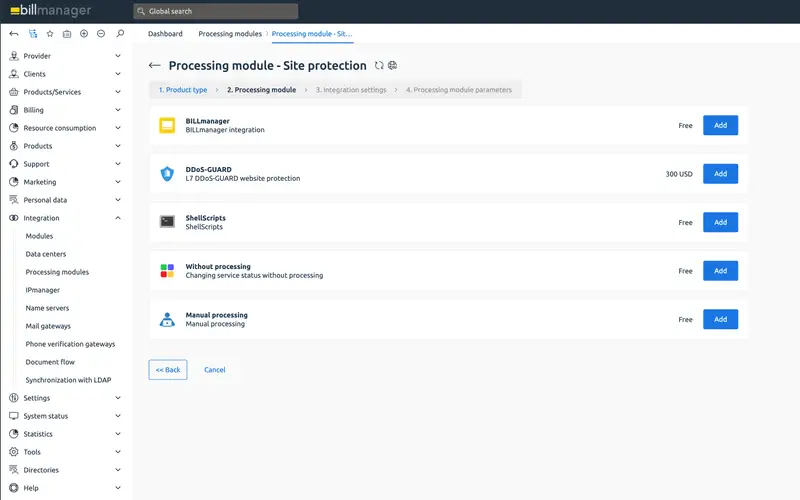Screen dimensions: 800x500
Task: Expand the Personal data chevron
Action: pyautogui.click(x=118, y=200)
